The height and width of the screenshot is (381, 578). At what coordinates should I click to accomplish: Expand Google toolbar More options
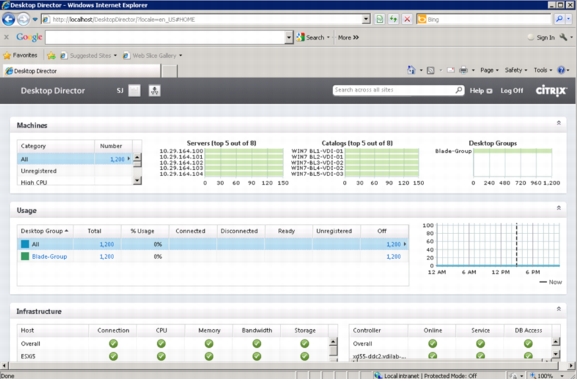click(x=348, y=37)
